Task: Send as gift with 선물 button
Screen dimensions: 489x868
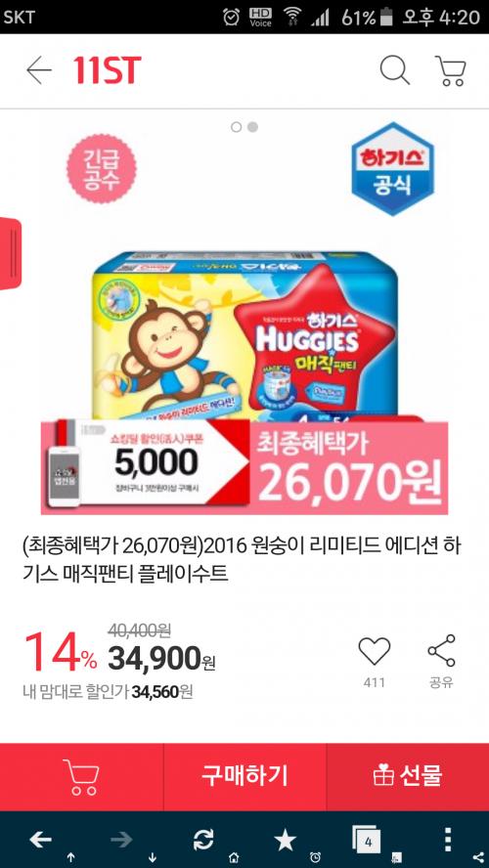Action: pos(408,777)
